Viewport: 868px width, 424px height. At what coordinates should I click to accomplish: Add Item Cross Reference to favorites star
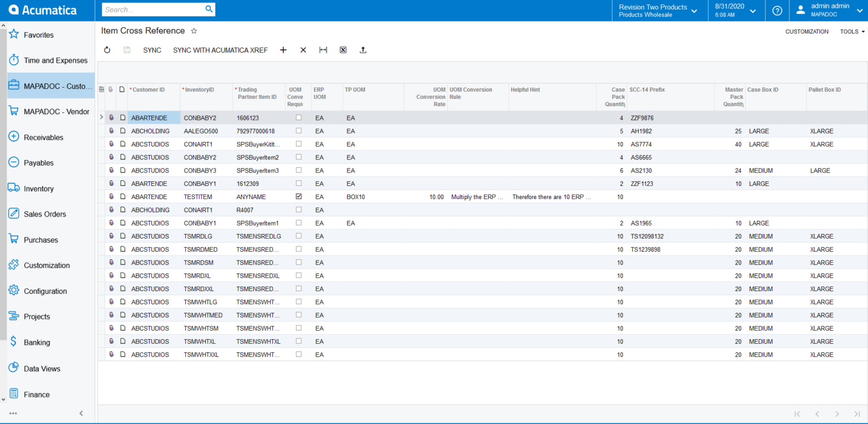[x=194, y=31]
